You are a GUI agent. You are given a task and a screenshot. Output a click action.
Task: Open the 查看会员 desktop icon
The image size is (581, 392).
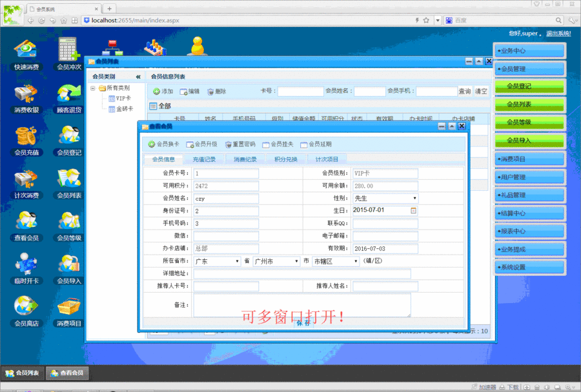point(26,226)
